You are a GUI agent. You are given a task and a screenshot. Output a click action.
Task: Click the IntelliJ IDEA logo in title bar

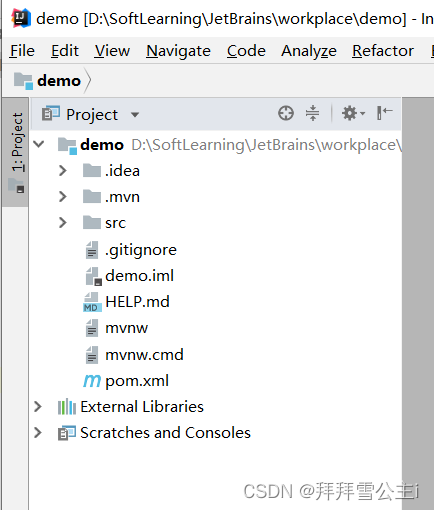[x=21, y=18]
